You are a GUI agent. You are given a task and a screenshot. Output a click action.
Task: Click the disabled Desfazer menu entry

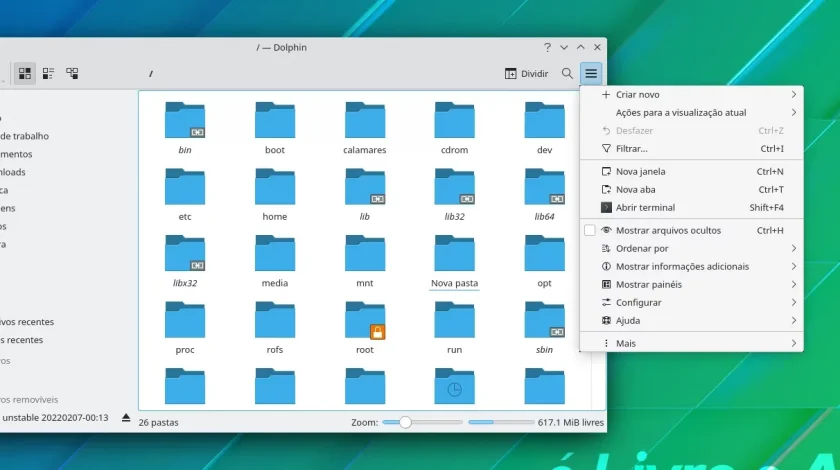tap(692, 131)
